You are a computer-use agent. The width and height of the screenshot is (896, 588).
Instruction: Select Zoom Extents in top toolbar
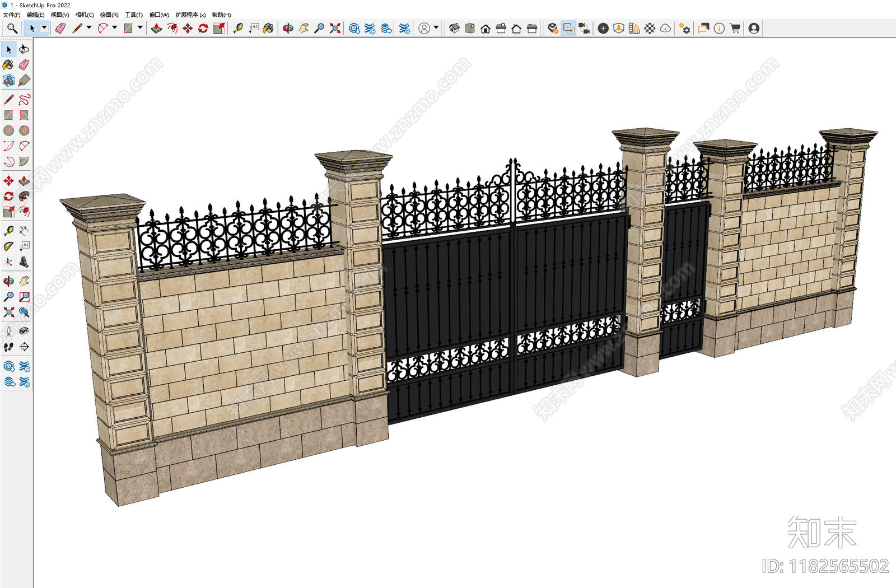click(x=335, y=28)
